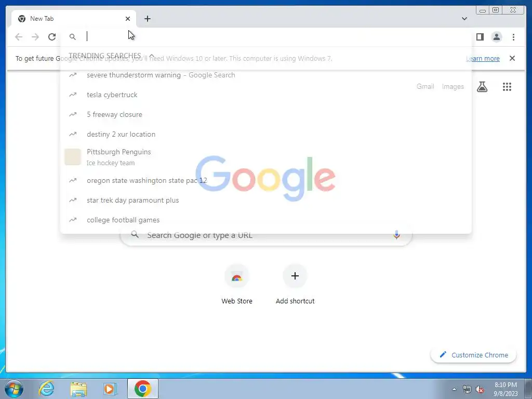This screenshot has height=399, width=532.
Task: Select Pittsburgh Penguins suggestion
Action: (x=266, y=157)
